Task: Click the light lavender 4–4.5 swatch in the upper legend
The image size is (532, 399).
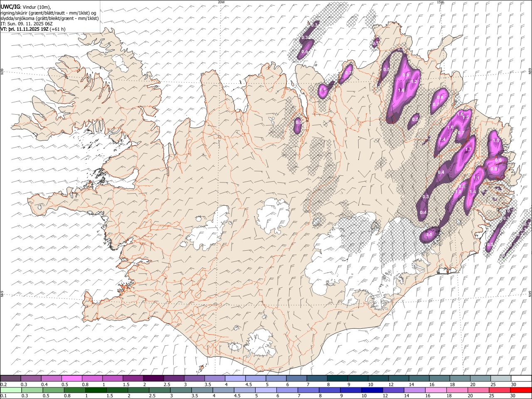Action: click(235, 378)
